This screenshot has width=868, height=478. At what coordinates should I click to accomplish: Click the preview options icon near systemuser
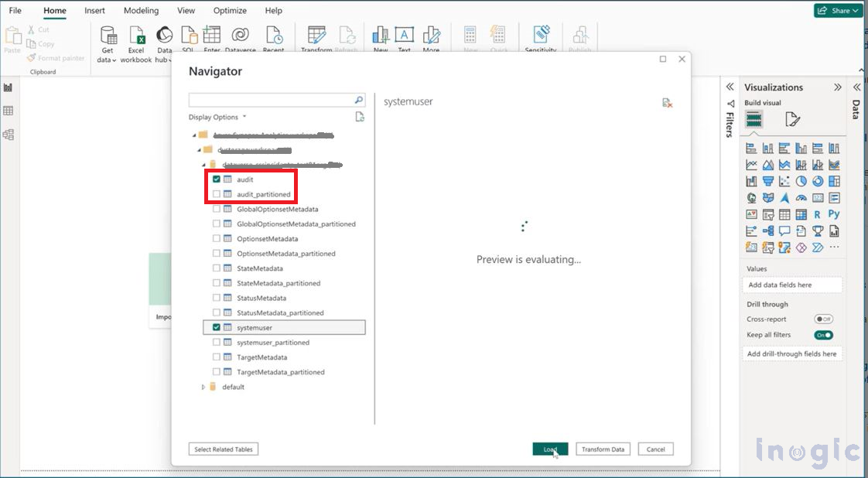(x=667, y=103)
